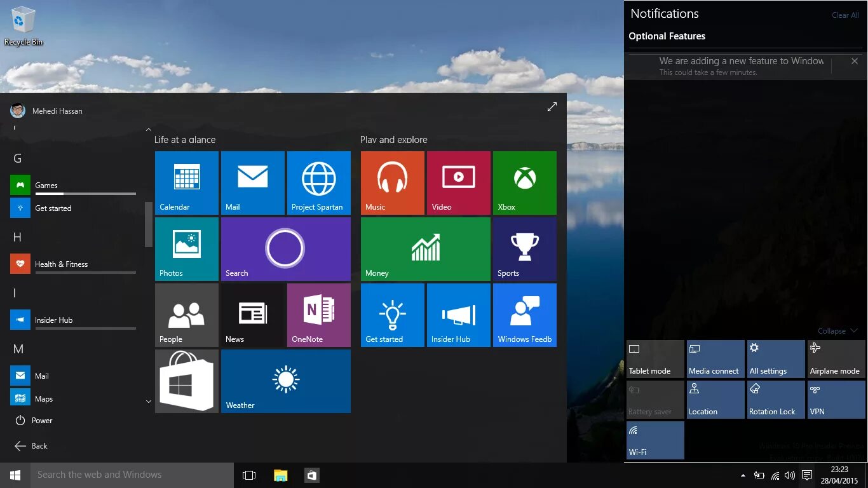Launch the Project Spartan tile
Viewport: 868px width, 488px height.
tap(319, 183)
